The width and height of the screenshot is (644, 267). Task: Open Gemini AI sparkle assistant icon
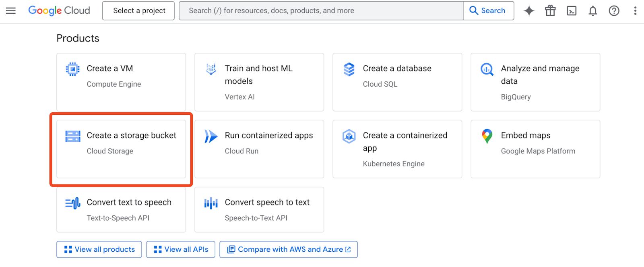(x=529, y=10)
